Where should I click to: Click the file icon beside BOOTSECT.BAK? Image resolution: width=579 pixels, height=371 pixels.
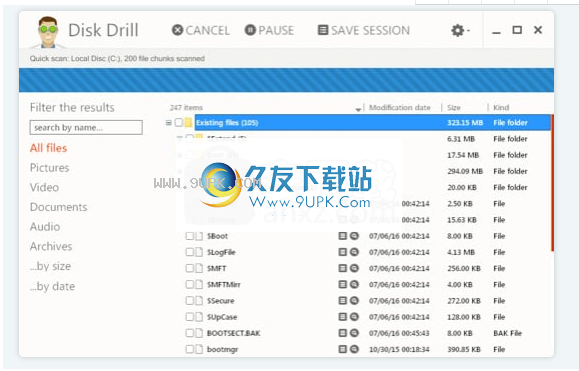(199, 333)
